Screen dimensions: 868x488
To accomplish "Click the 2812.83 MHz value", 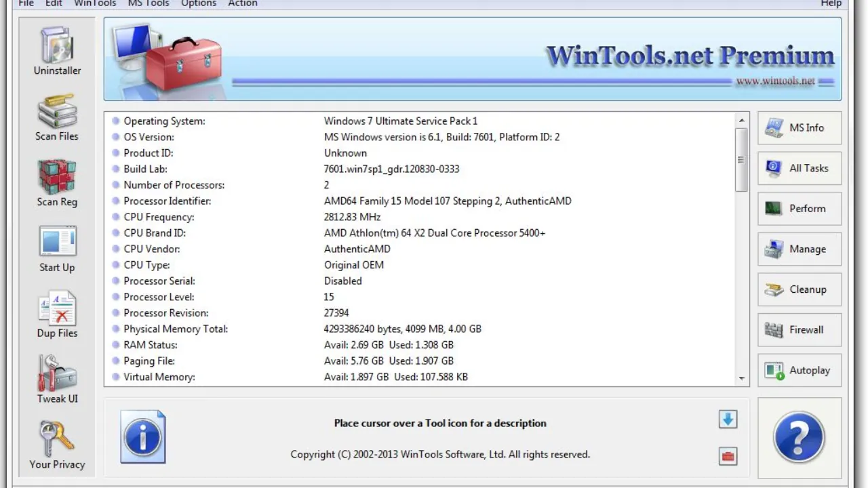I will pos(352,218).
